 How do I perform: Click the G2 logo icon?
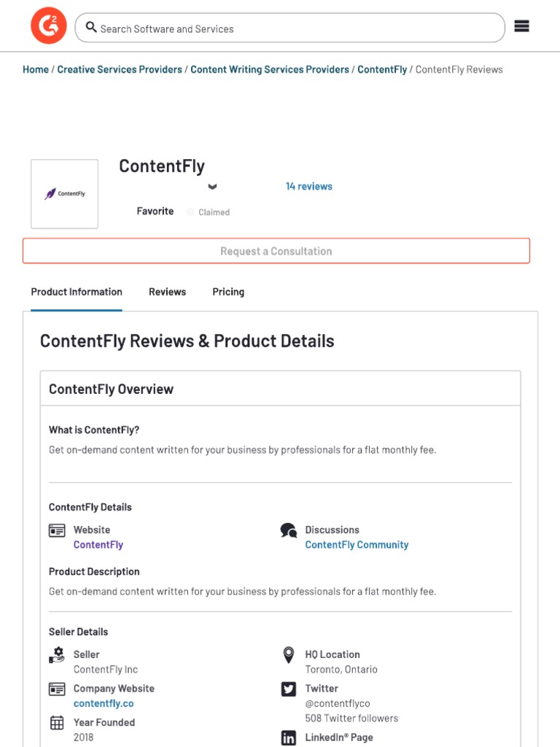[48, 26]
